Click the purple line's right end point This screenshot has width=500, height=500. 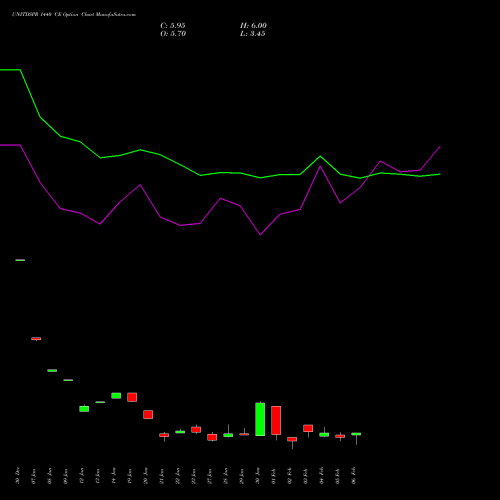pos(440,146)
